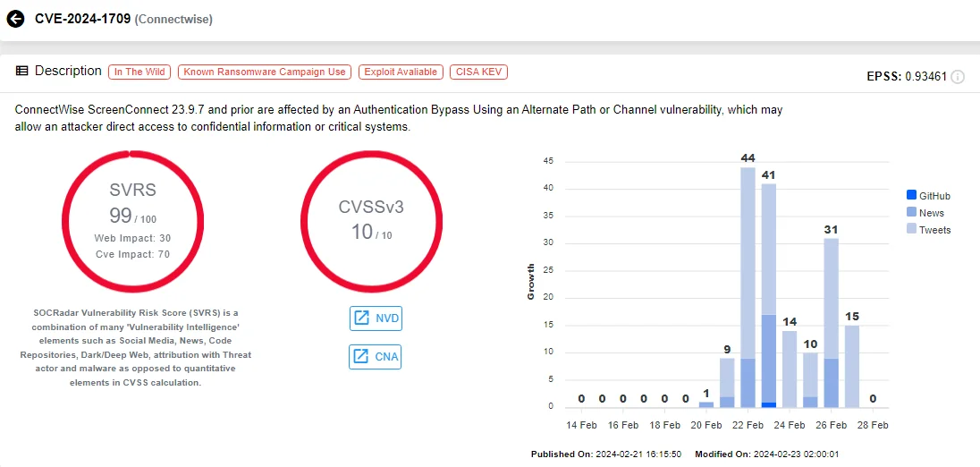Click the EPSS info icon
The height and width of the screenshot is (467, 980).
click(x=958, y=77)
